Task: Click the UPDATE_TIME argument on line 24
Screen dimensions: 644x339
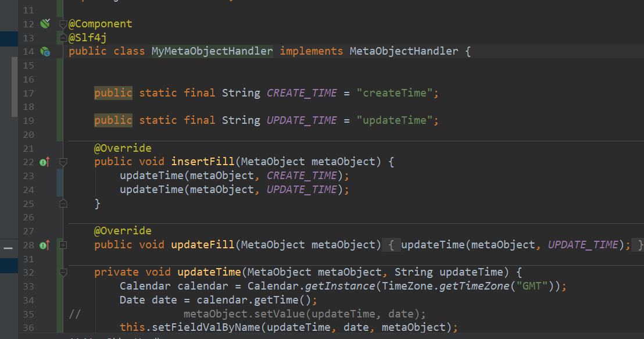Action: (302, 190)
